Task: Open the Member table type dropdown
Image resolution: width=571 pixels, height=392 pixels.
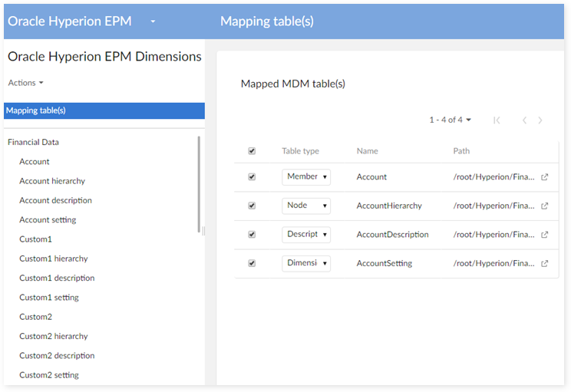Action: (306, 177)
